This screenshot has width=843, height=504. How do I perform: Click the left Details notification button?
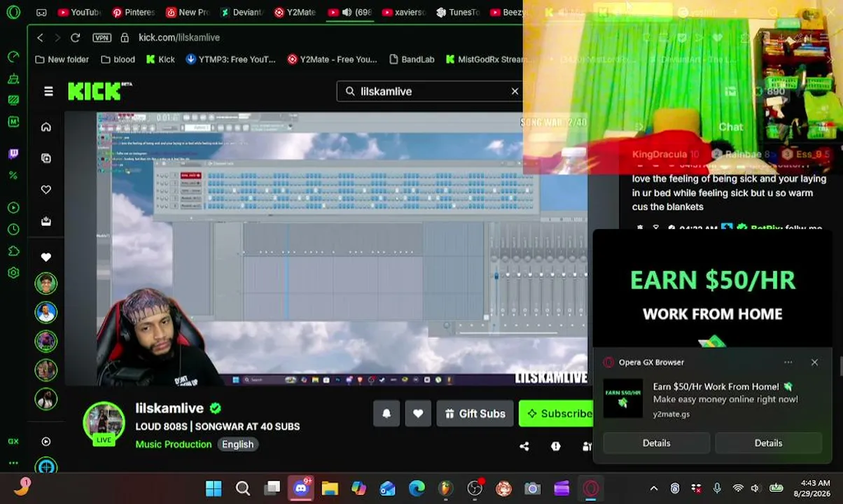coord(656,443)
